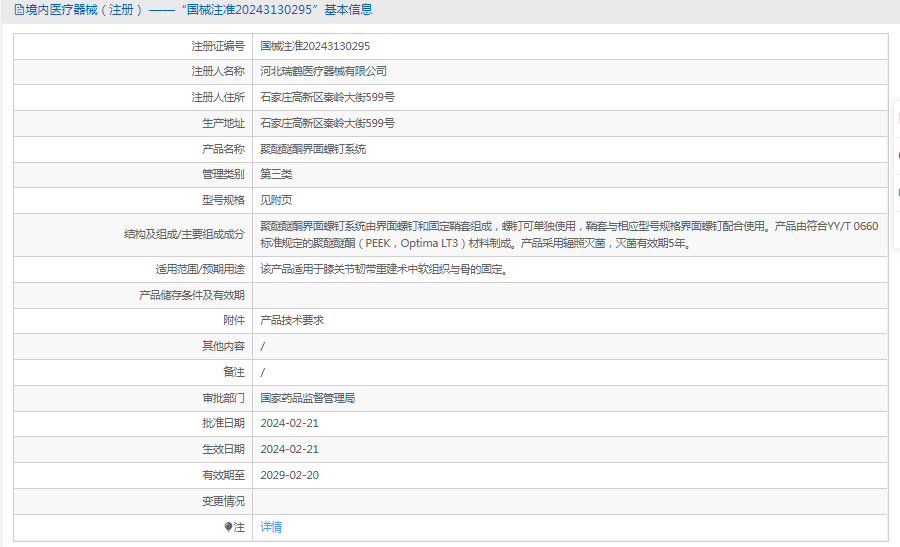Click the 产品名称 label
This screenshot has width=900, height=547.
223,149
